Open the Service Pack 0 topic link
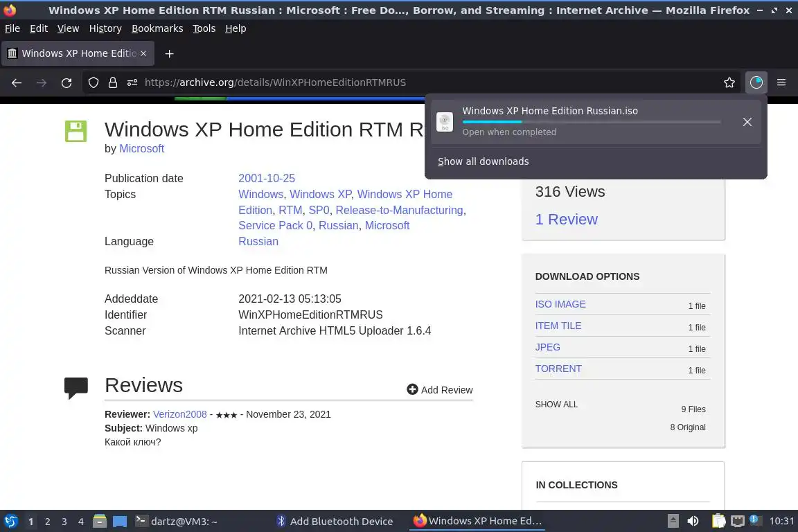Image resolution: width=798 pixels, height=532 pixels. click(275, 226)
